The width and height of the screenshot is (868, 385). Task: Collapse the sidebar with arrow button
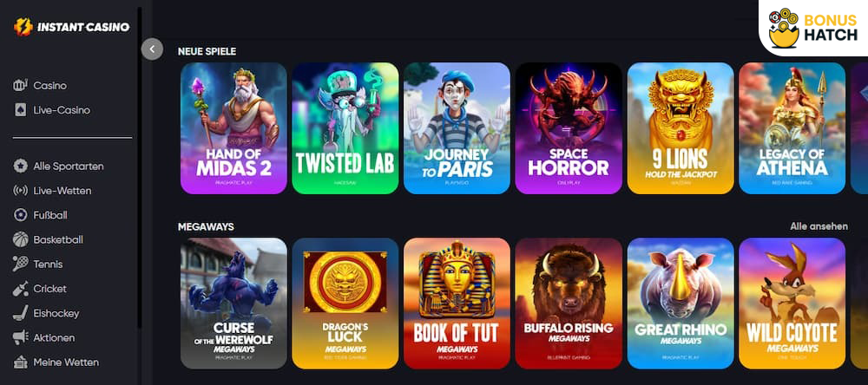pos(152,49)
